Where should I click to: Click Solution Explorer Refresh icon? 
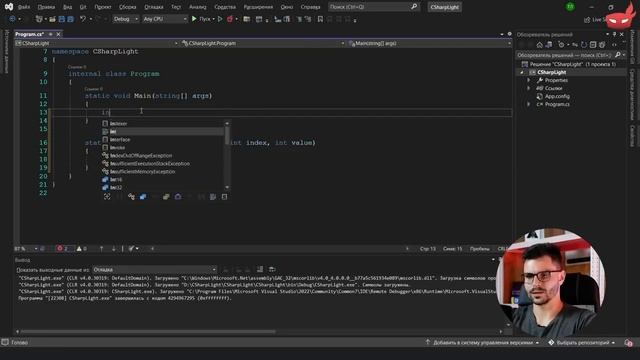(x=584, y=45)
